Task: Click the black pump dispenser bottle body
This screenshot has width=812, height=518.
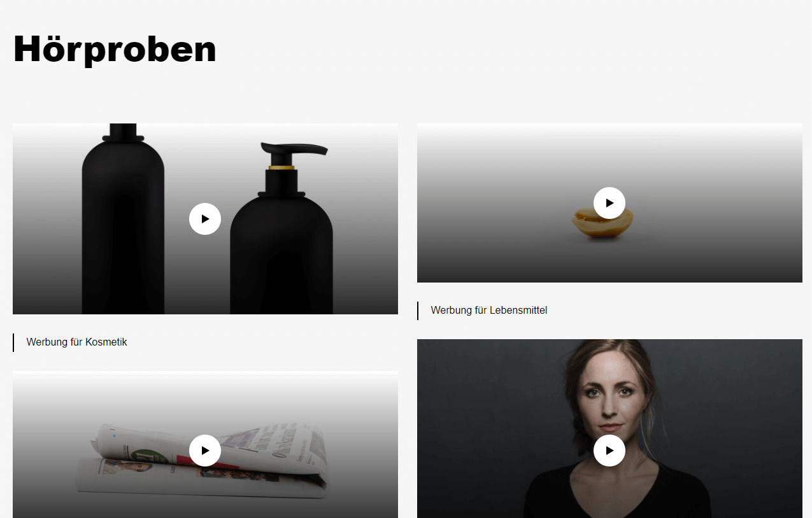Action: point(281,255)
